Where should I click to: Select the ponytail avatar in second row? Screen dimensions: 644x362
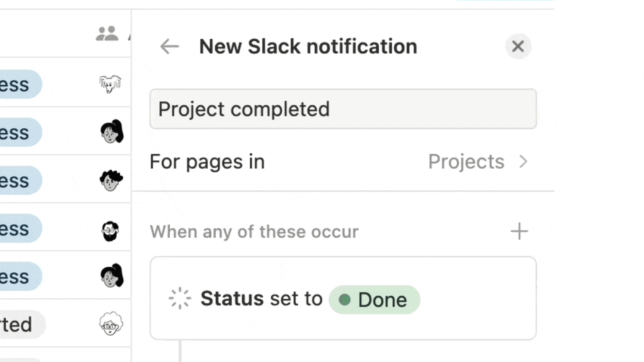[x=111, y=132]
